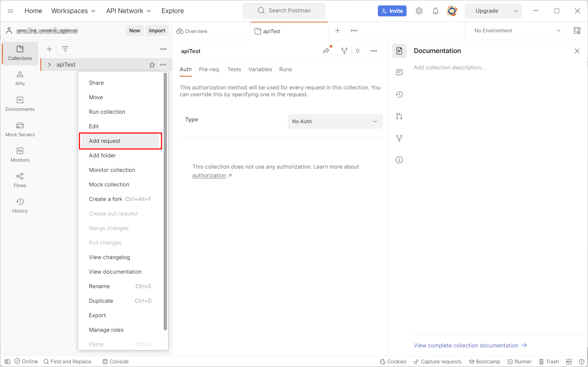Click the context menu scrollbar
The height and width of the screenshot is (367, 588).
coord(165,202)
